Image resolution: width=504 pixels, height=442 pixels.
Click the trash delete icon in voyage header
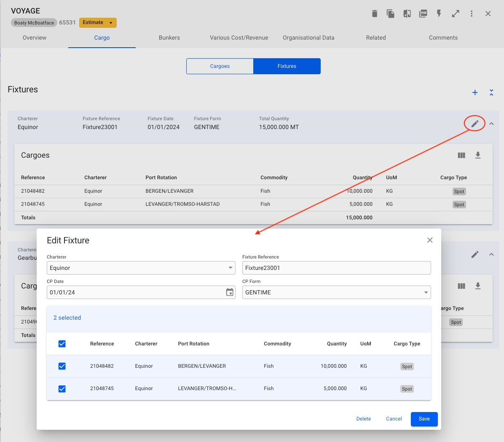(x=374, y=14)
